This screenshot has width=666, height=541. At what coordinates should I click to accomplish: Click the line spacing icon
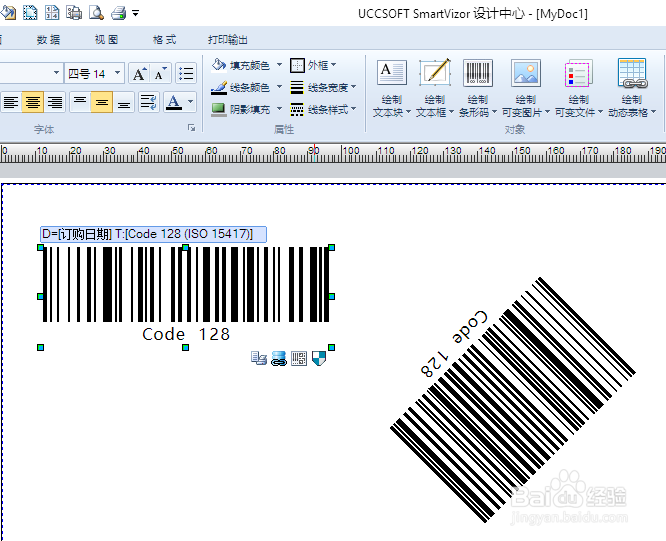pyautogui.click(x=149, y=102)
